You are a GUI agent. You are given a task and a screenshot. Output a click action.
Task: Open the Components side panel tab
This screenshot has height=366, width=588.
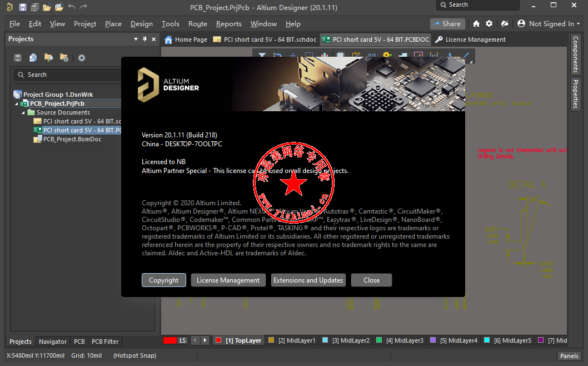576,55
